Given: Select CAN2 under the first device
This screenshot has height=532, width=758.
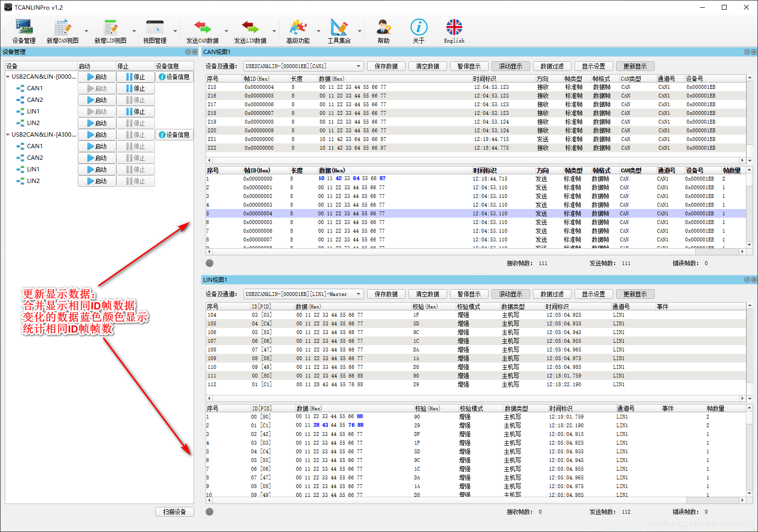Looking at the screenshot, I should pyautogui.click(x=35, y=100).
